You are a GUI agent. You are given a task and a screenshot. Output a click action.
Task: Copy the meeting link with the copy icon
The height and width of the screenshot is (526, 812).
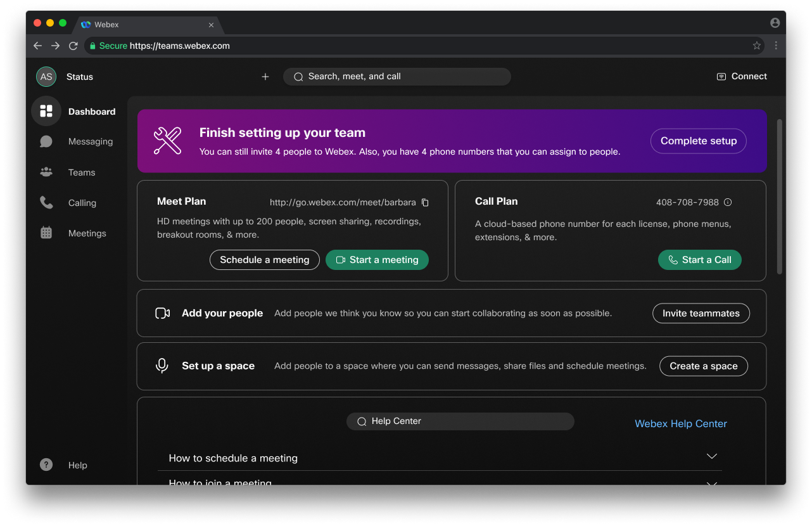click(425, 203)
